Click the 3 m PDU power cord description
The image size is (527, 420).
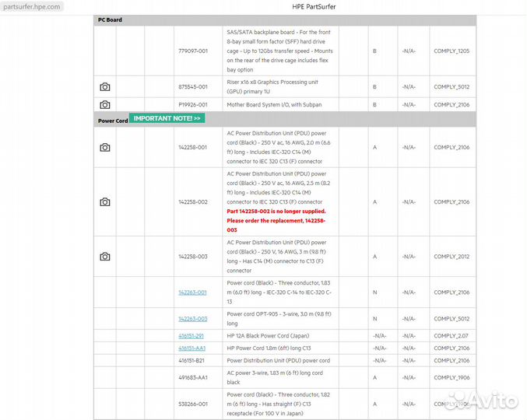click(276, 257)
